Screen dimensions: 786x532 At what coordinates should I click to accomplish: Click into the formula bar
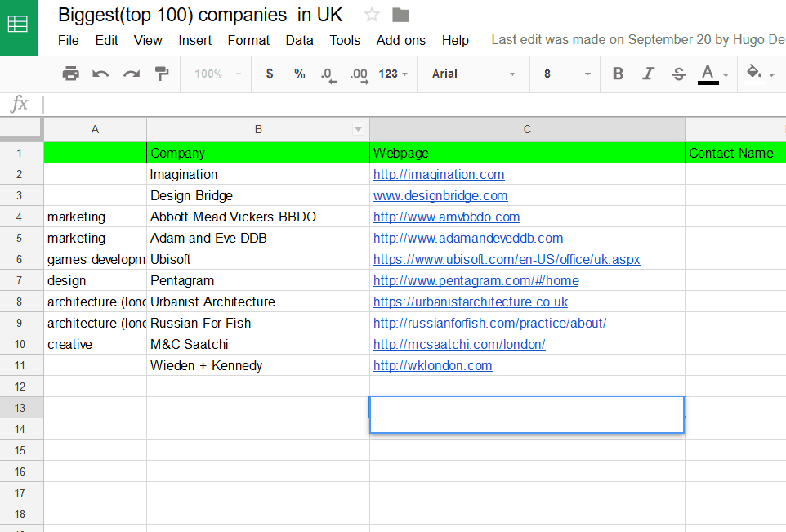[414, 105]
